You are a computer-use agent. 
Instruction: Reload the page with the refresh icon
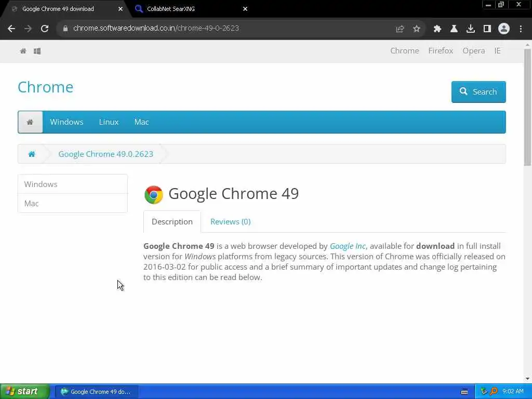click(45, 29)
